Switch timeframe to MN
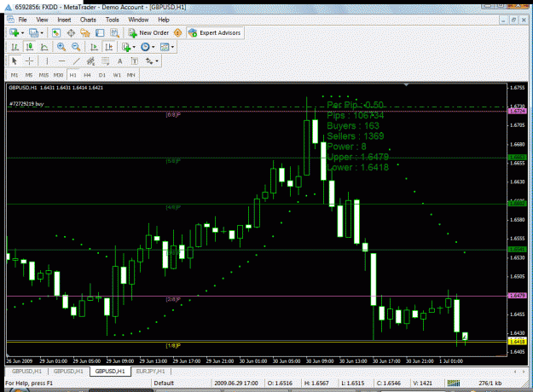Screen dimensions: 533x392 point(130,75)
